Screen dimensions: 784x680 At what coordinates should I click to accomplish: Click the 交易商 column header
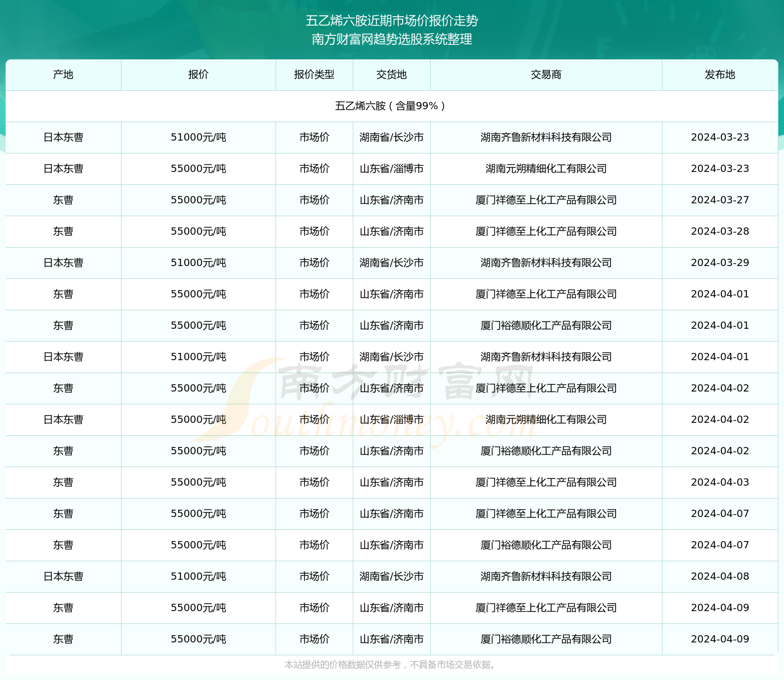pyautogui.click(x=546, y=74)
